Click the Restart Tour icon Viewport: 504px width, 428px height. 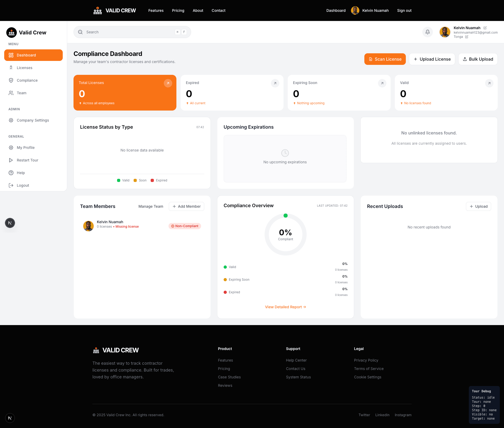(x=11, y=160)
